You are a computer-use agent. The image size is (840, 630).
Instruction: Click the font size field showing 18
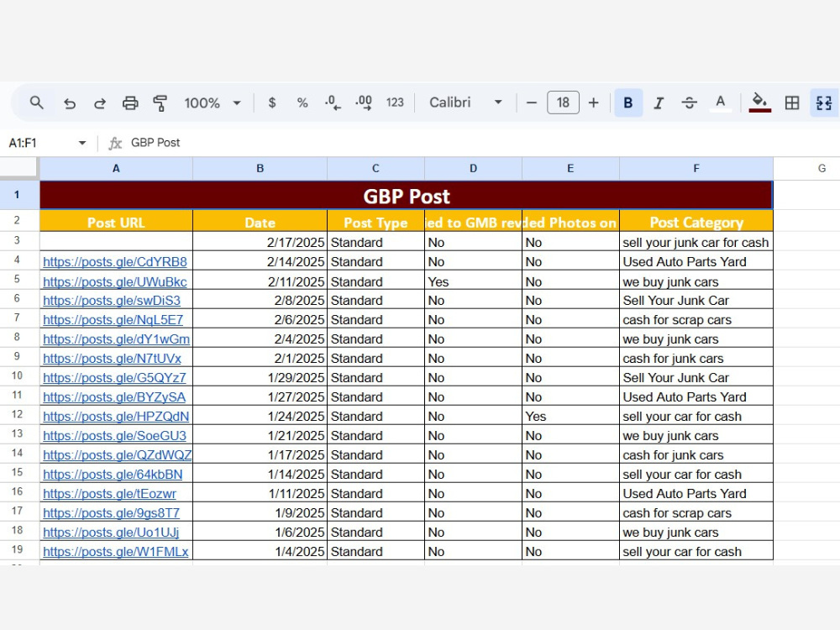click(x=563, y=102)
